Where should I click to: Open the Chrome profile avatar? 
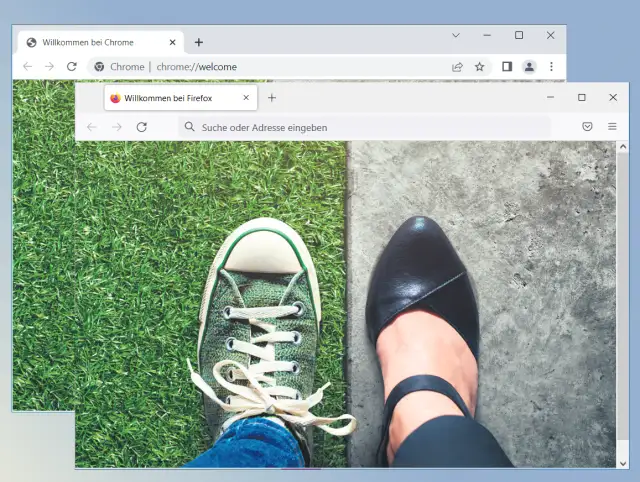(x=529, y=67)
